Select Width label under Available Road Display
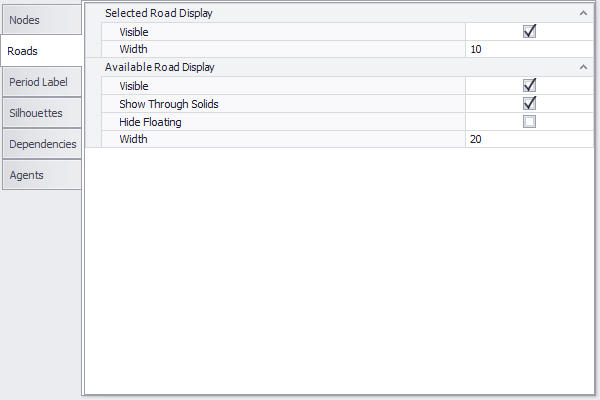The height and width of the screenshot is (400, 600). [x=133, y=140]
